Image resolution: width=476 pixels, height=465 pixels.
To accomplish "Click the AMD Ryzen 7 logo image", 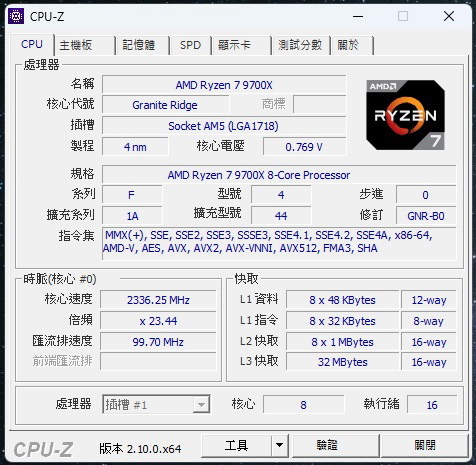I will point(405,115).
